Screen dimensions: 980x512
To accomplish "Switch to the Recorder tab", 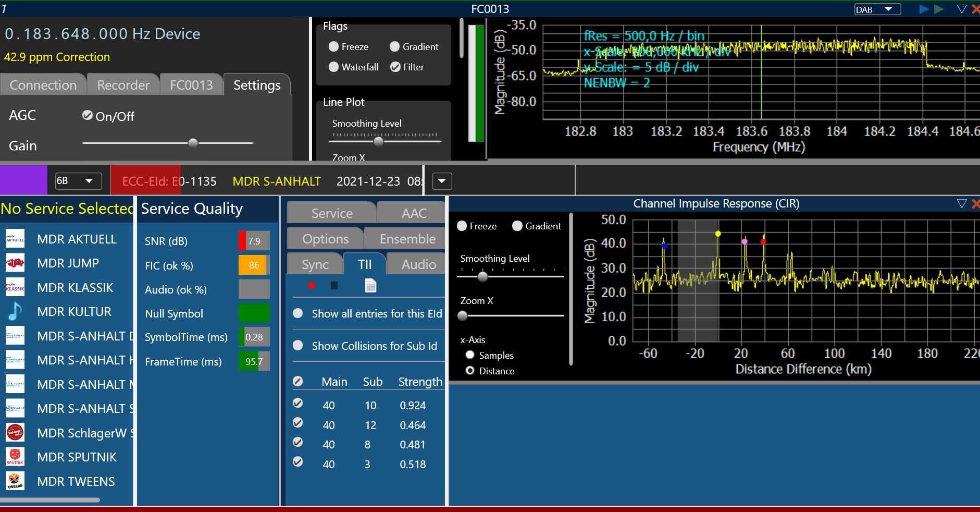I will coord(123,85).
